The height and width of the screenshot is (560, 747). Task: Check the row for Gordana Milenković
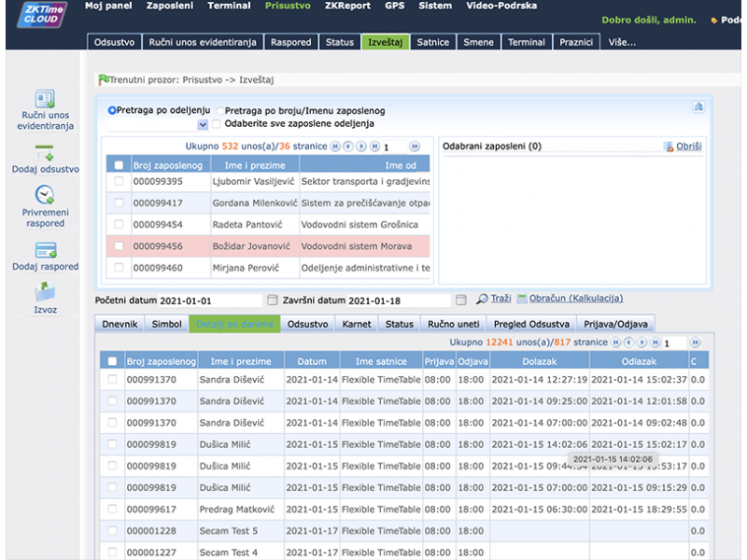(119, 203)
